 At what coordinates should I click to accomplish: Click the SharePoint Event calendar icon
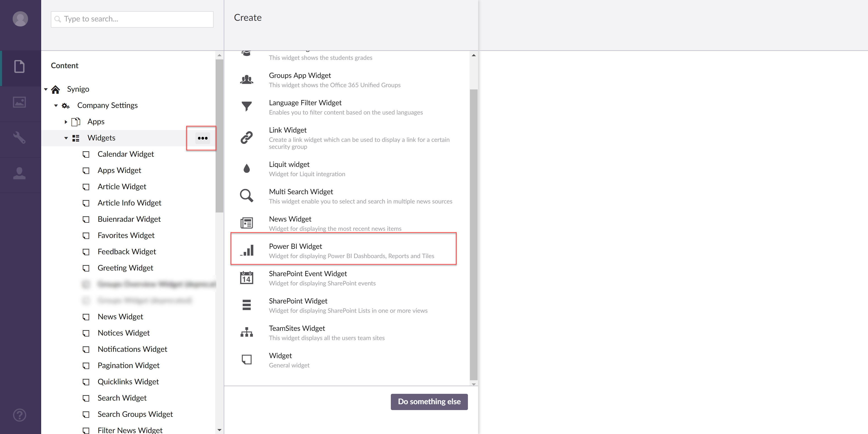(x=247, y=278)
